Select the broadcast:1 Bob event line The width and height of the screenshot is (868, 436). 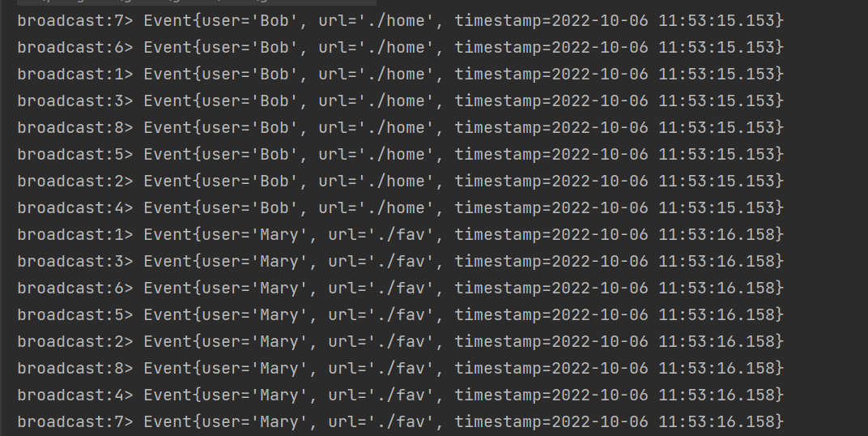(x=400, y=75)
